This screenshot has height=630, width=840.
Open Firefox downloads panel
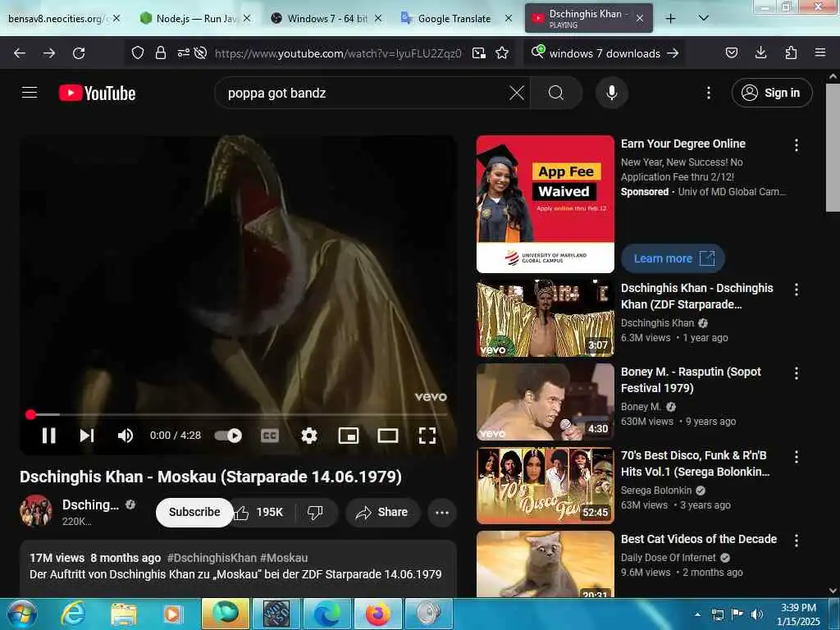[x=760, y=52]
